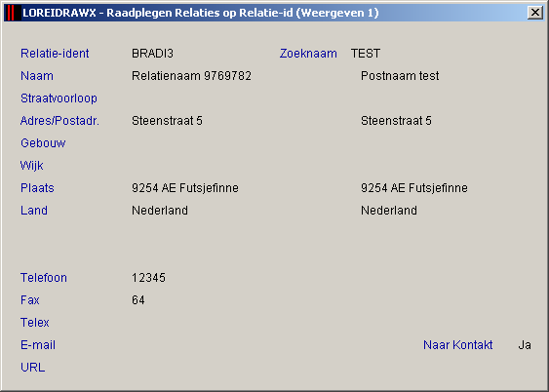Click the red-striped application icon in title bar

pos(11,13)
